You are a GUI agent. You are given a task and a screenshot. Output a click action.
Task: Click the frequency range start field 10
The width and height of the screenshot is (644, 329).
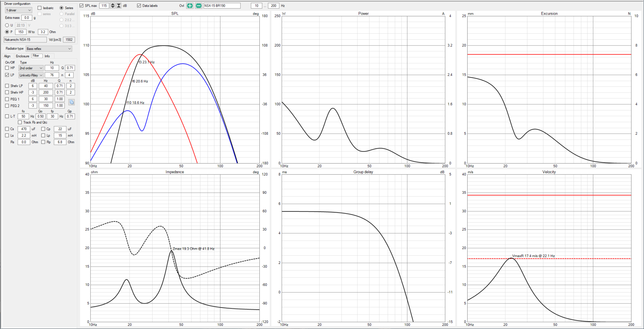tap(257, 6)
